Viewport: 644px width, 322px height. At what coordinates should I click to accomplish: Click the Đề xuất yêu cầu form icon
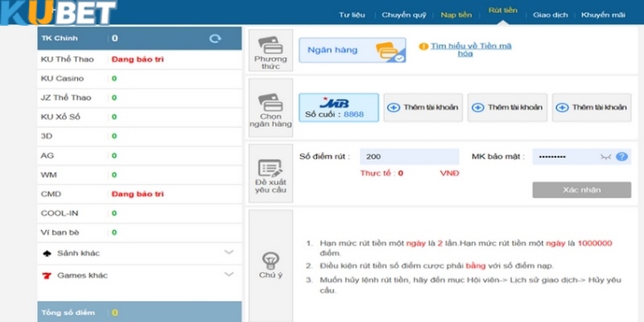pyautogui.click(x=270, y=169)
